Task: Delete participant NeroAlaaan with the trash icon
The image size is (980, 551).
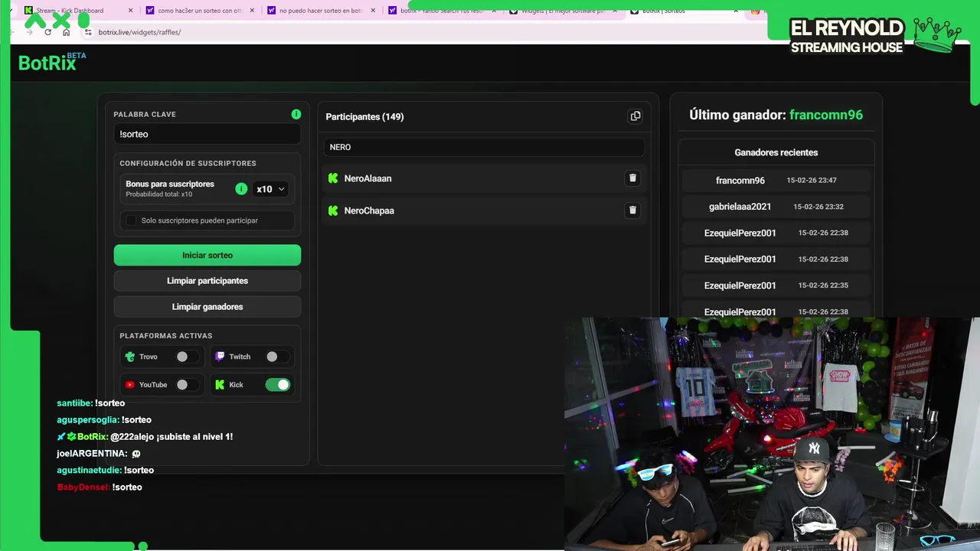Action: (632, 178)
